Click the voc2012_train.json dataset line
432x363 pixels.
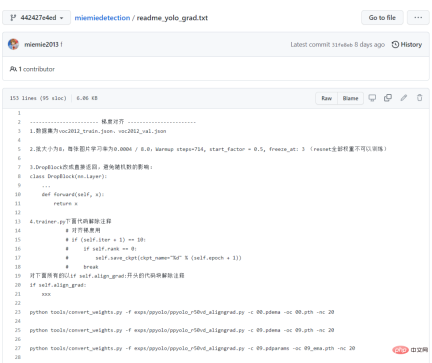point(98,131)
